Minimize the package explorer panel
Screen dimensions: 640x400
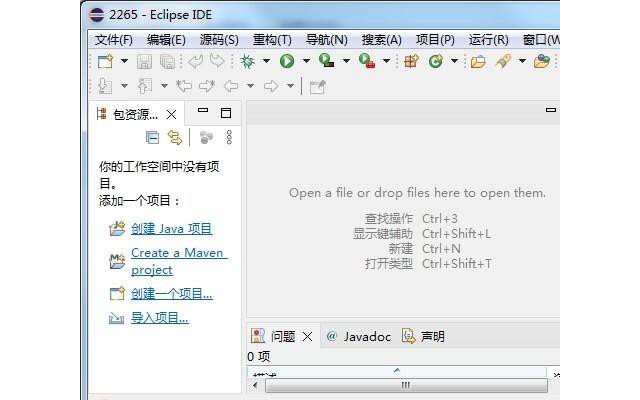(203, 111)
